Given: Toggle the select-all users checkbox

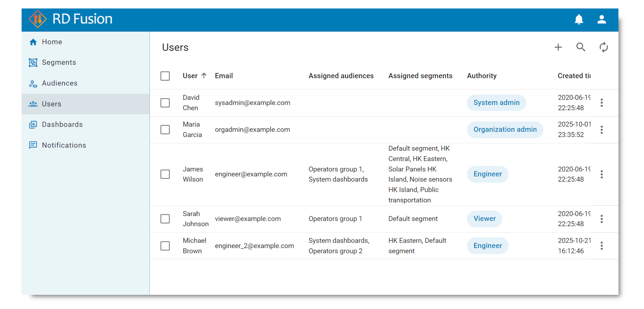Looking at the screenshot, I should point(165,76).
